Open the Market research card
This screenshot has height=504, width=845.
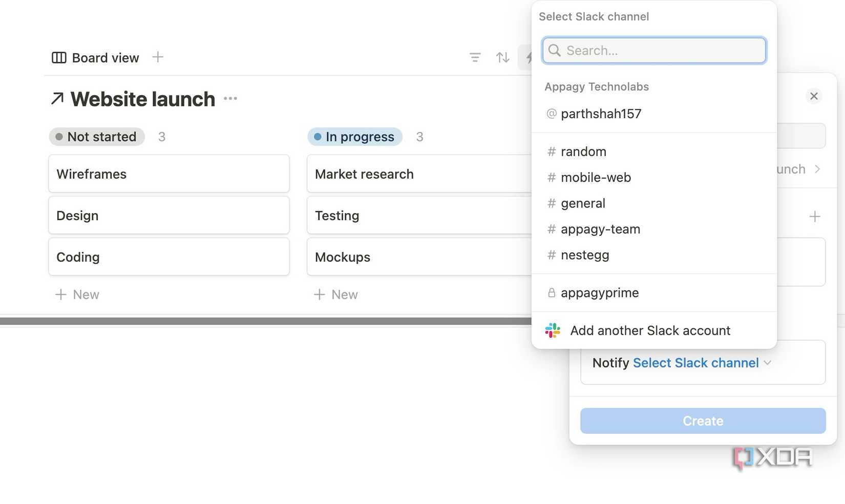click(x=419, y=174)
